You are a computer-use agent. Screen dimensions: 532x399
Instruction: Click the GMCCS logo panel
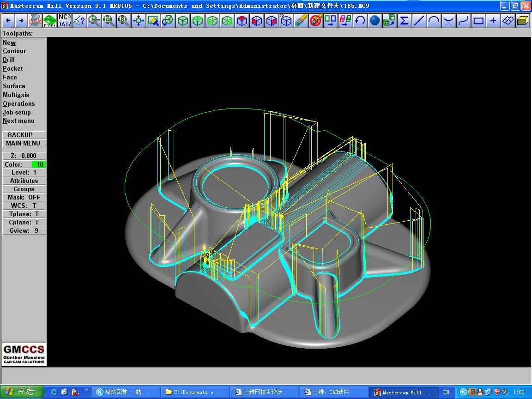coord(24,354)
